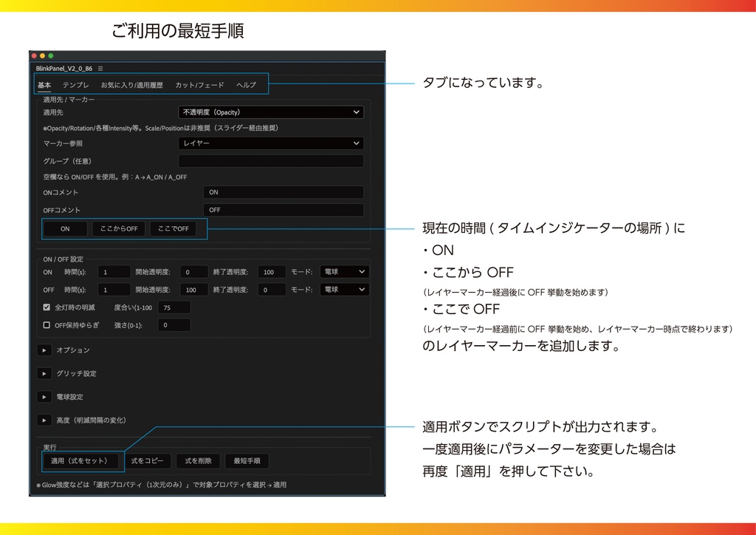Open the BlinkPanel hamburger panel menu

(x=100, y=67)
